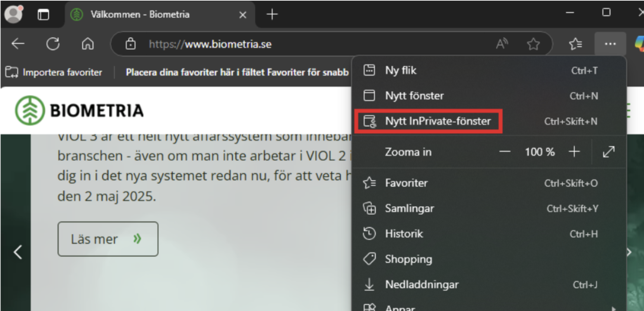
Task: Show next slide with right arrow
Action: [629, 252]
